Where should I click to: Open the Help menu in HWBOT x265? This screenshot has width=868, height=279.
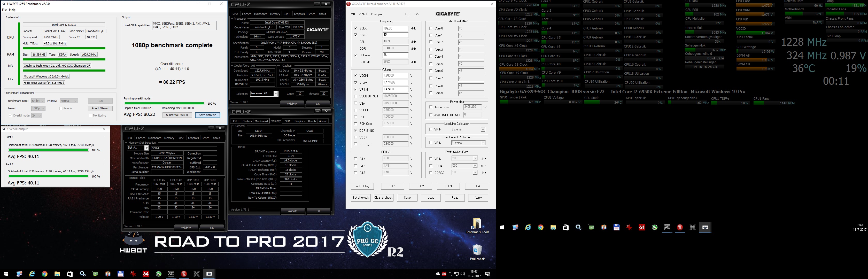pyautogui.click(x=12, y=10)
